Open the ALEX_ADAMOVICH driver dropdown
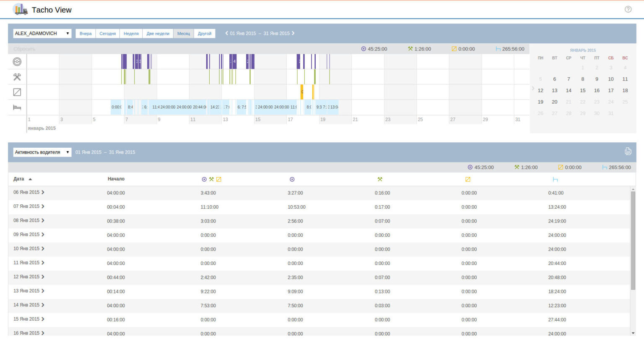The height and width of the screenshot is (340, 644). 42,34
